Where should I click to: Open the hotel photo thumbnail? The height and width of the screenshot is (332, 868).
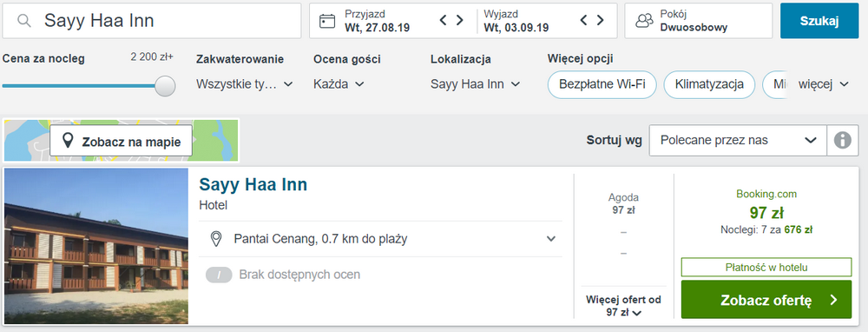tap(96, 246)
